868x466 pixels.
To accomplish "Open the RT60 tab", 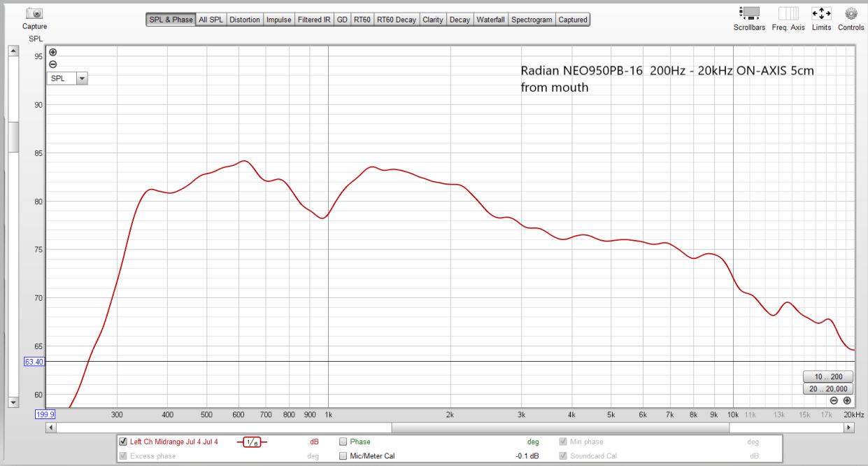I will point(362,20).
